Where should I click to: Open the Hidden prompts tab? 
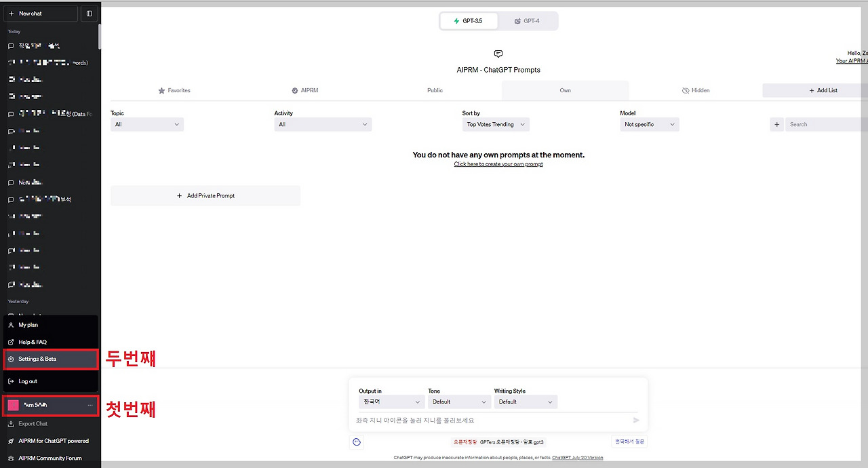coord(696,90)
